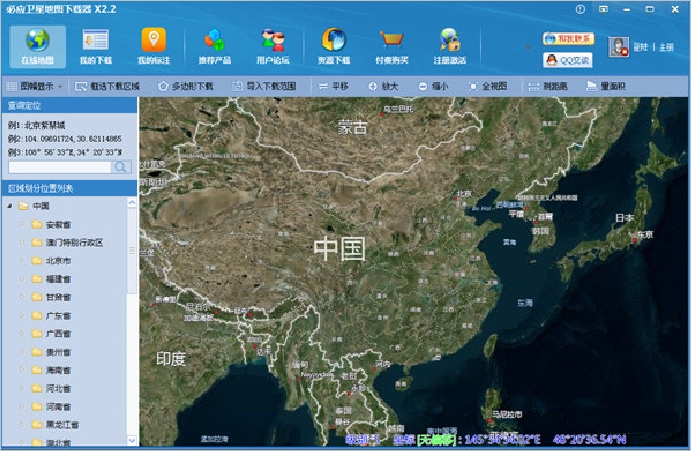The width and height of the screenshot is (691, 451).
Task: Expand the 甘肃省 node
Action: click(22, 297)
